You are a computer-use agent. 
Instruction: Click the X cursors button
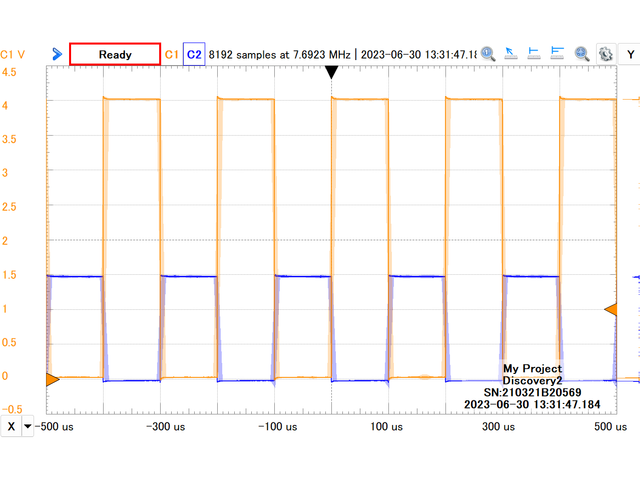(11, 427)
